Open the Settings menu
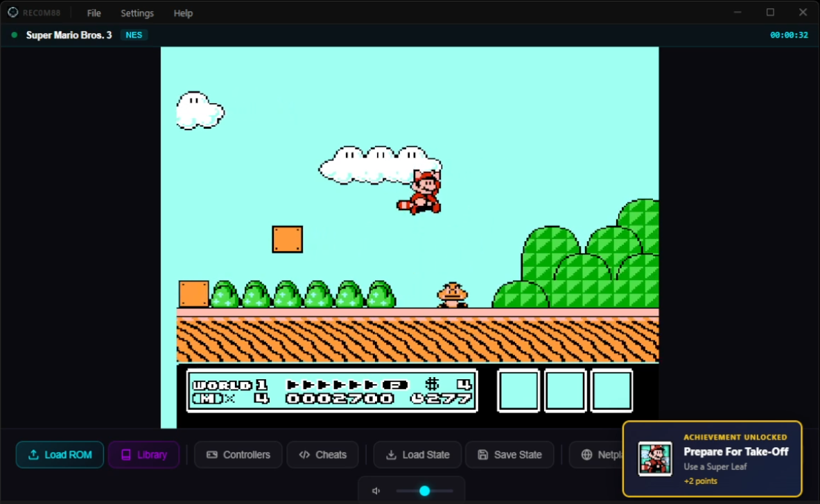Image resolution: width=820 pixels, height=504 pixels. click(x=137, y=13)
